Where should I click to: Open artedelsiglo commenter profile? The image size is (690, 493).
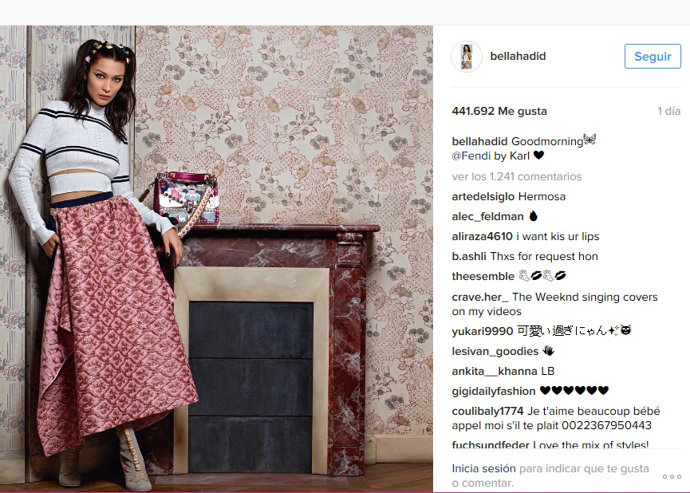484,197
